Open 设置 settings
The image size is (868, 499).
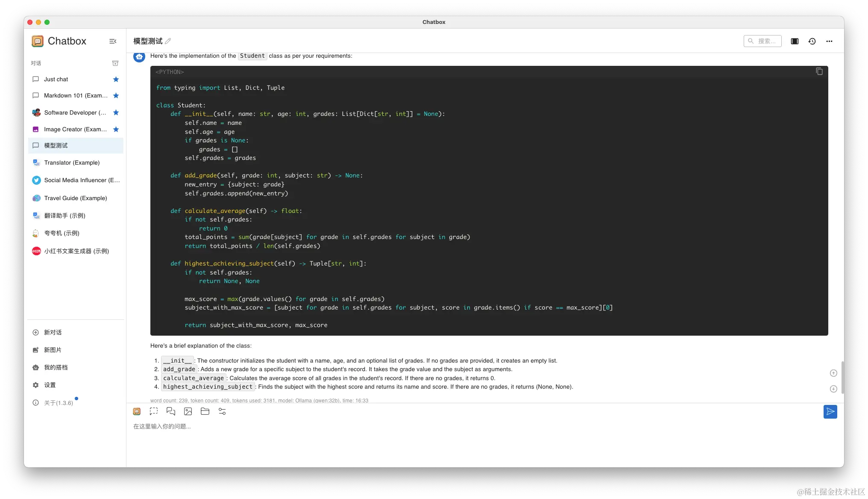(50, 385)
